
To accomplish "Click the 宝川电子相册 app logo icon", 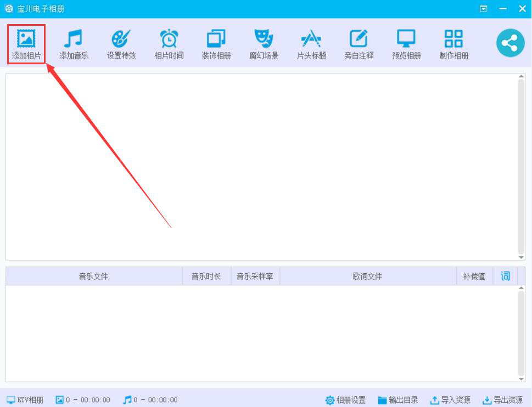I will (x=9, y=9).
